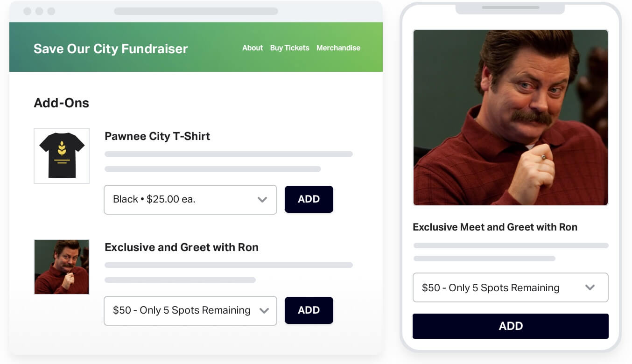Click the chevron on the t-shirt price selector

(x=262, y=199)
